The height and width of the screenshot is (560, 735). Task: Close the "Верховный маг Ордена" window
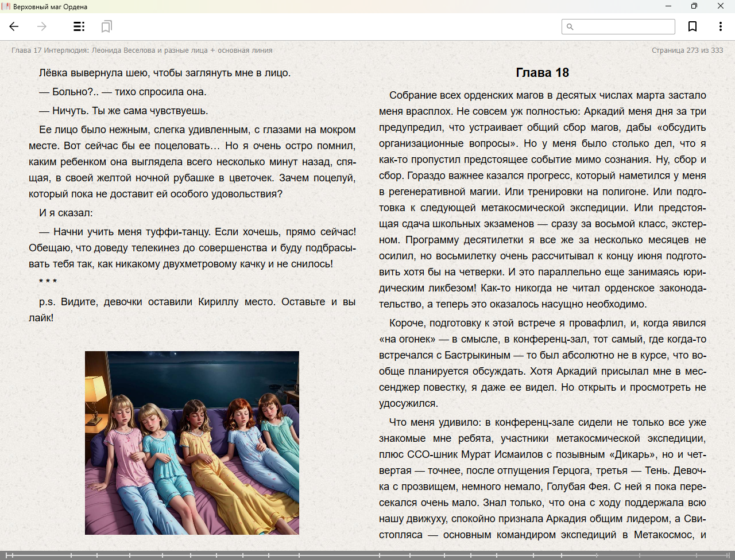(721, 6)
